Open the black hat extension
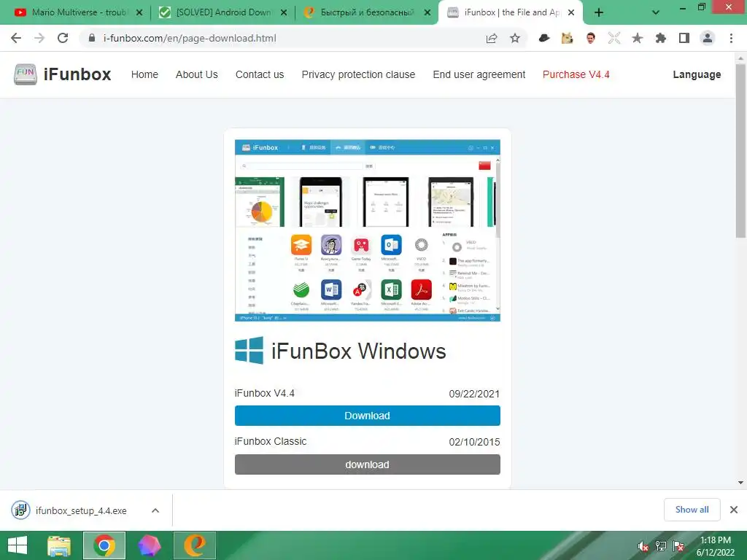This screenshot has width=747, height=560. pyautogui.click(x=543, y=38)
